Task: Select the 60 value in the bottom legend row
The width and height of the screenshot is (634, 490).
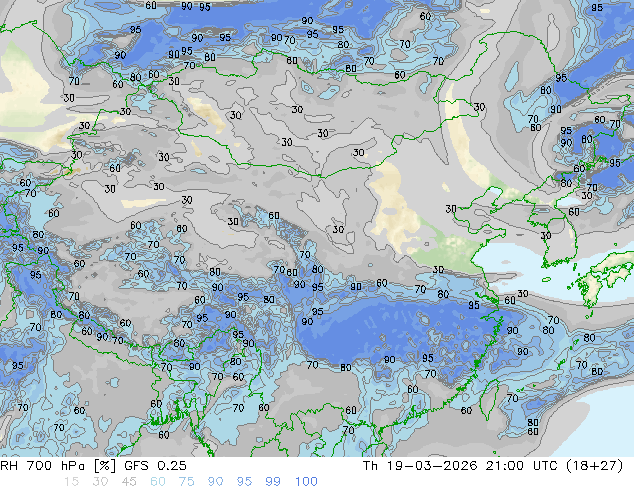Action: (158, 482)
